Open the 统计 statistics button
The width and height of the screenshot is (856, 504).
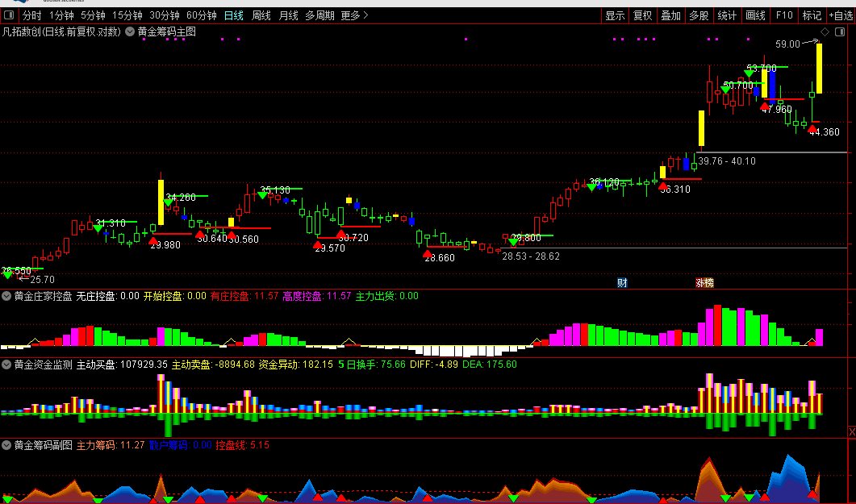click(727, 15)
